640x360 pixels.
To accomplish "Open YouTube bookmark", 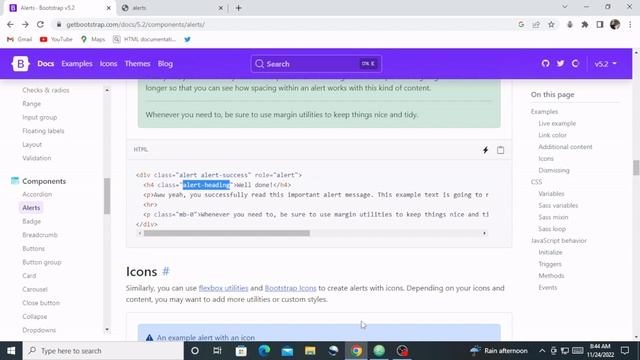I will tap(56, 39).
